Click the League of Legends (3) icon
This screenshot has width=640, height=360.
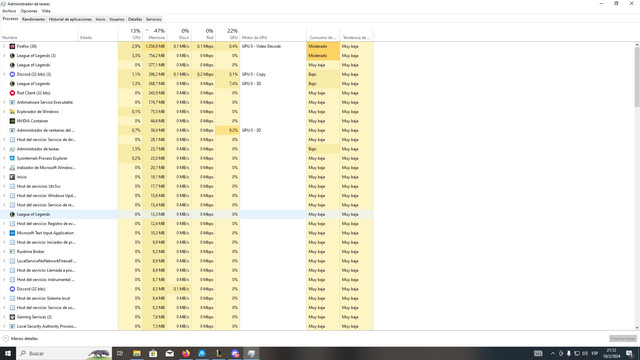12,56
